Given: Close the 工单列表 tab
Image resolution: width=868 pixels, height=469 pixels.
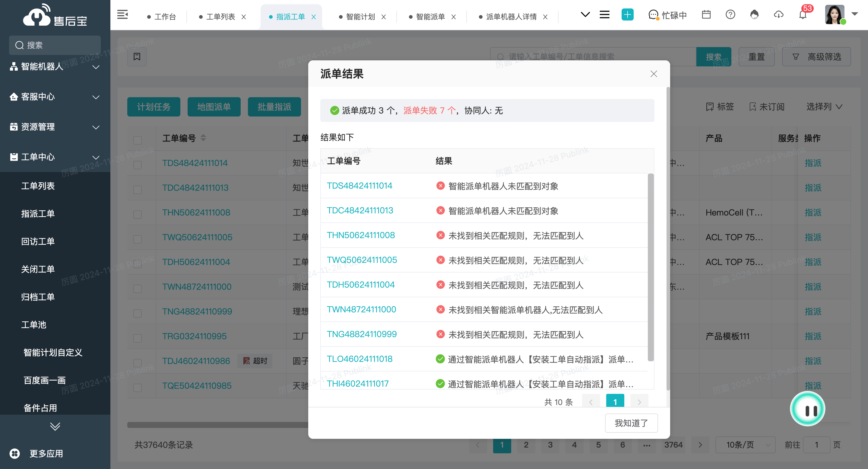Looking at the screenshot, I should [244, 17].
